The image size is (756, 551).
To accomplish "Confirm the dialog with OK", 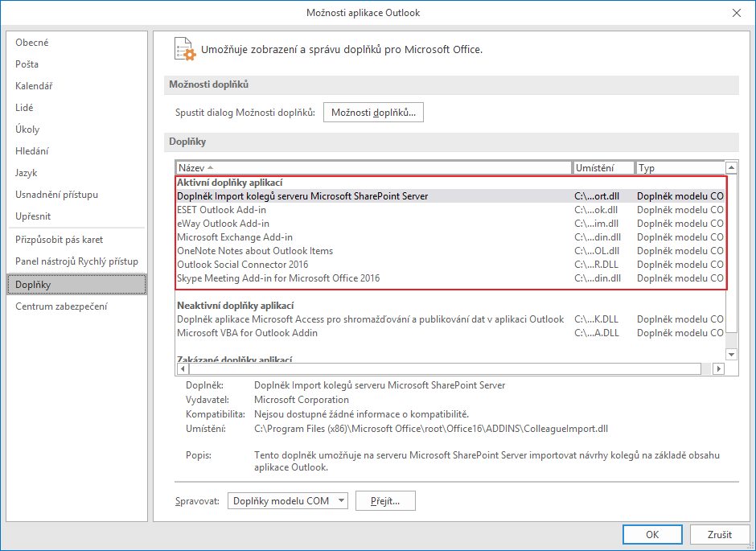I will coord(652,535).
